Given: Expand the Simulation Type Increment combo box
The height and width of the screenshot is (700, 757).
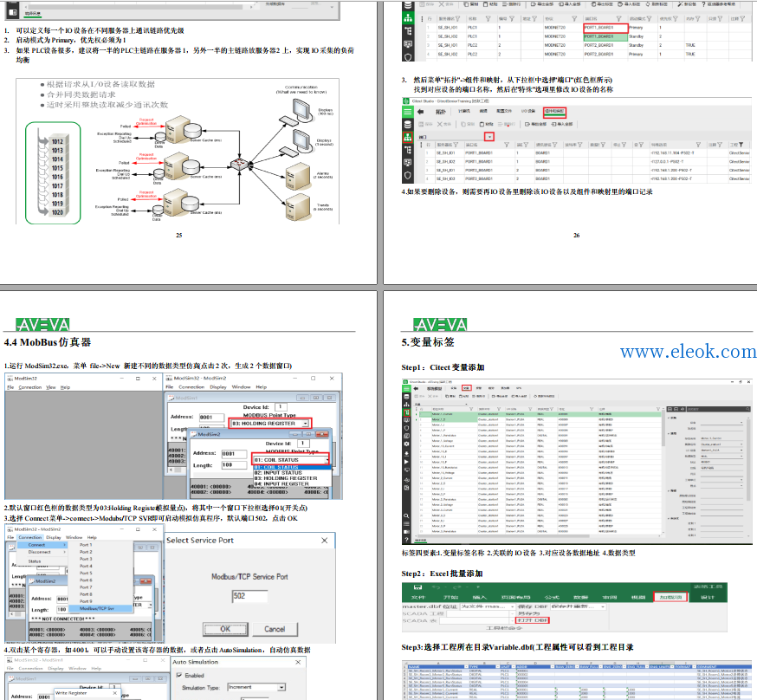Looking at the screenshot, I should 256,687.
